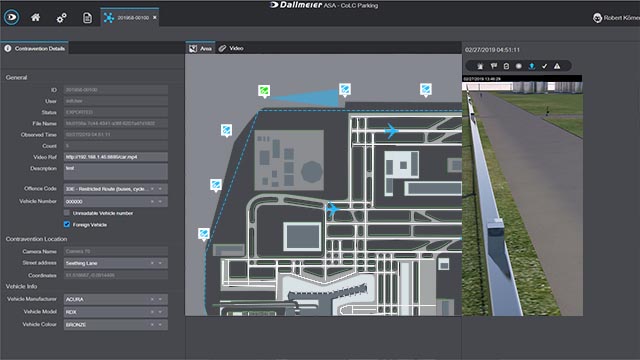This screenshot has width=640, height=360.
Task: Click the lower airplane icon on the map
Action: coord(332,209)
